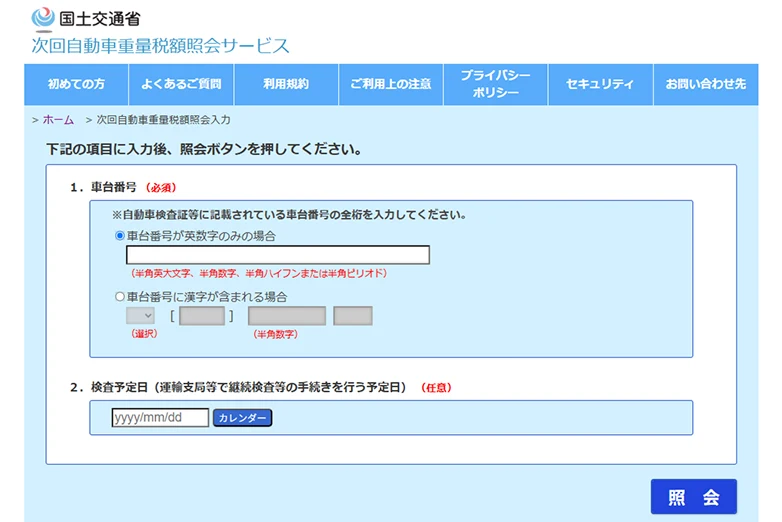Select 車台番号が英数字のみの場合 radio button
Image resolution: width=782 pixels, height=522 pixels.
(120, 235)
